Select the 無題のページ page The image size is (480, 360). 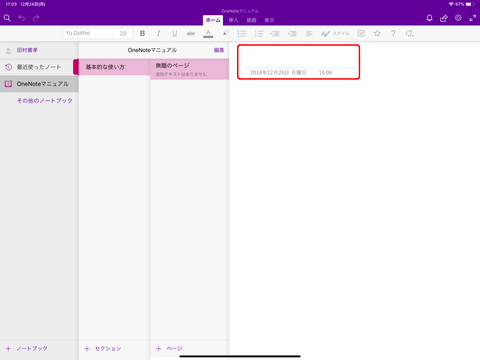pos(189,69)
